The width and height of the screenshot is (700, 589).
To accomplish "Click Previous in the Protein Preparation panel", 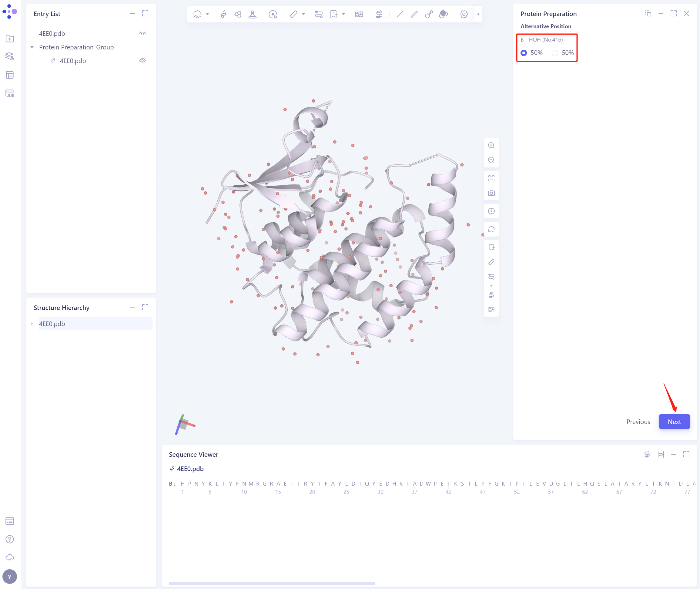I will point(638,421).
